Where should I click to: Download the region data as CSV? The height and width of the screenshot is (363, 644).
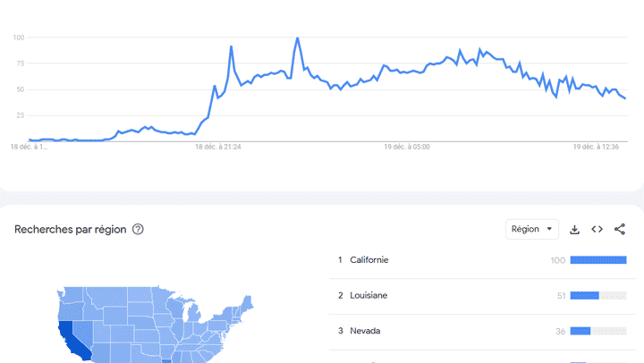coord(575,230)
